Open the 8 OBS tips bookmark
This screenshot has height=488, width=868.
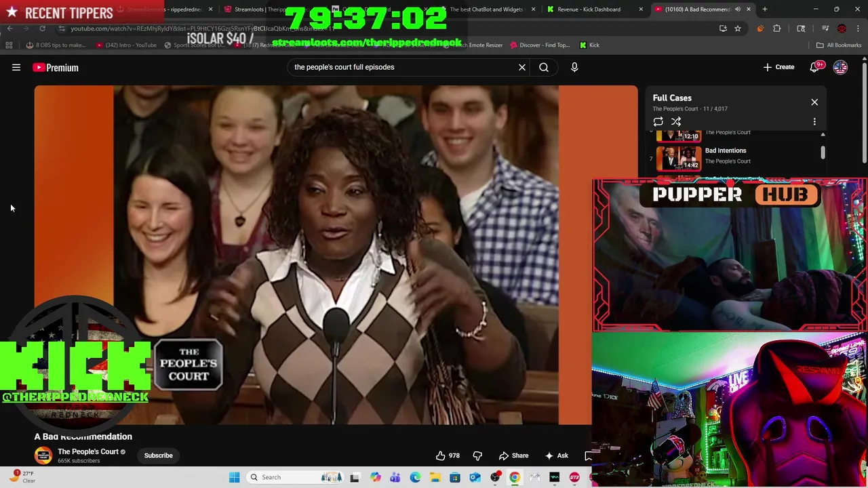(57, 45)
